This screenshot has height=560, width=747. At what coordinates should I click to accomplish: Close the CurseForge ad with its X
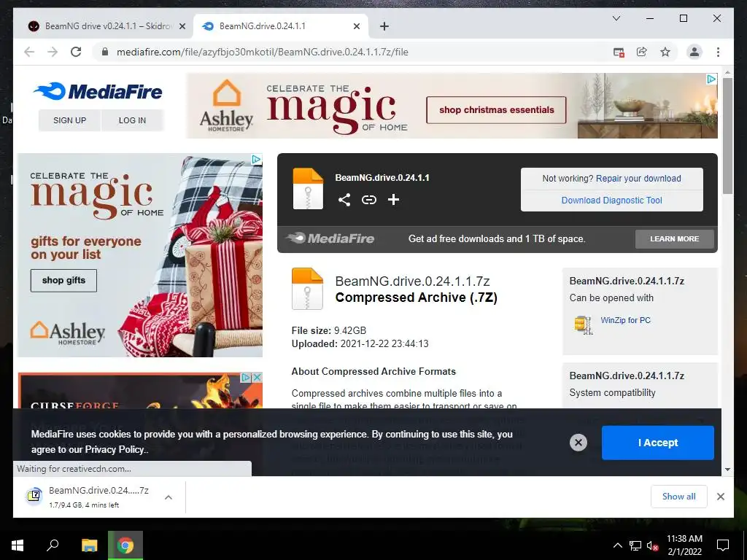coord(258,378)
